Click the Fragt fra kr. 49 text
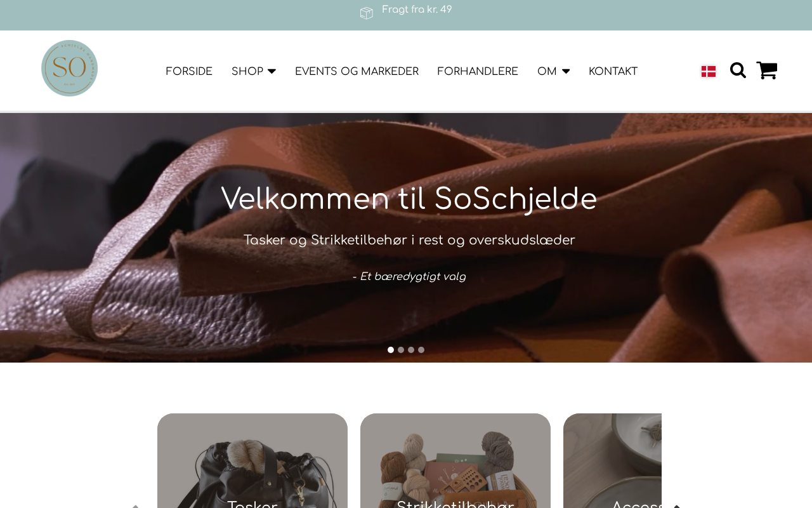812x508 pixels. tap(417, 10)
